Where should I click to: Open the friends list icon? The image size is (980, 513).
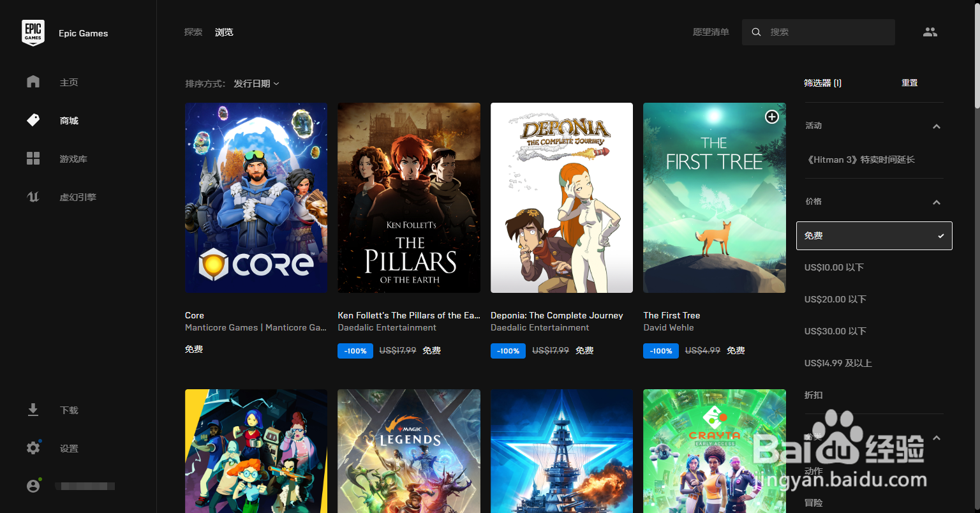930,32
